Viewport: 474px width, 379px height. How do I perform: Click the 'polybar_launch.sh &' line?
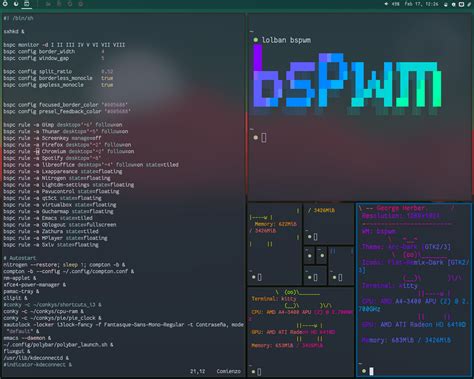click(x=58, y=345)
